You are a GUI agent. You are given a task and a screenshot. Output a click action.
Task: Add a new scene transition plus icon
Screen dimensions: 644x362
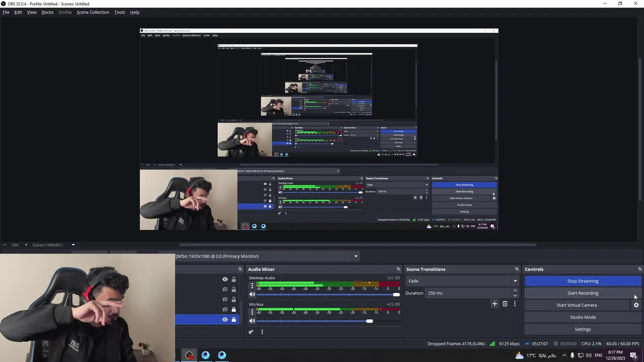click(x=495, y=304)
